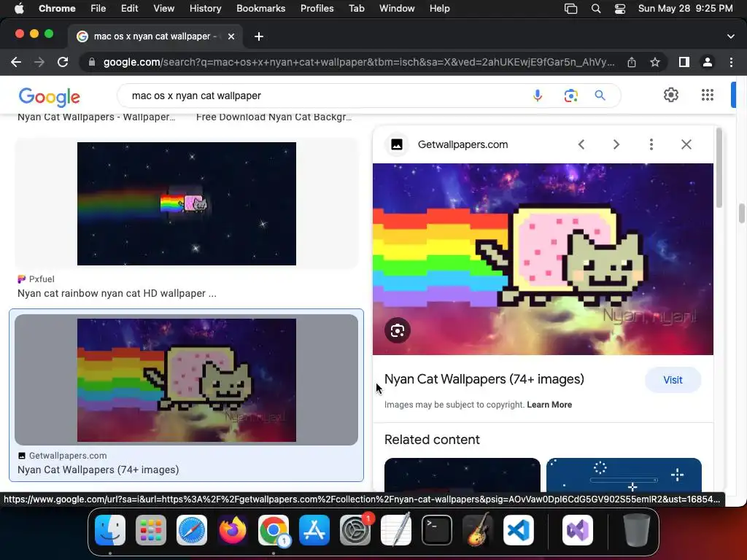
Task: Open the Help menu
Action: pyautogui.click(x=439, y=9)
